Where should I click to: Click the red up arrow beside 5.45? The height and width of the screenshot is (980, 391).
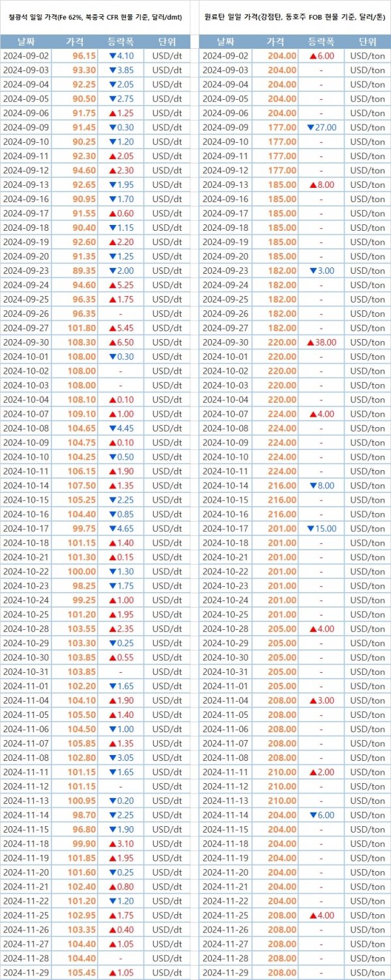point(112,328)
